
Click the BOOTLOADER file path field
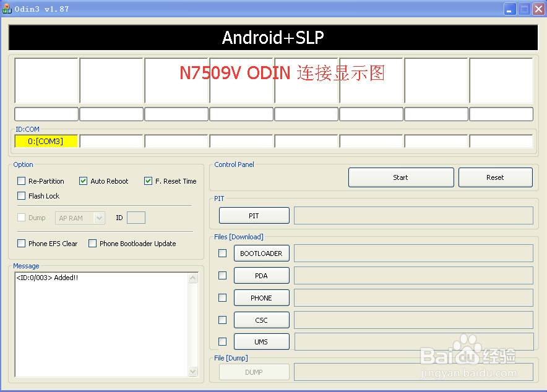coord(413,254)
